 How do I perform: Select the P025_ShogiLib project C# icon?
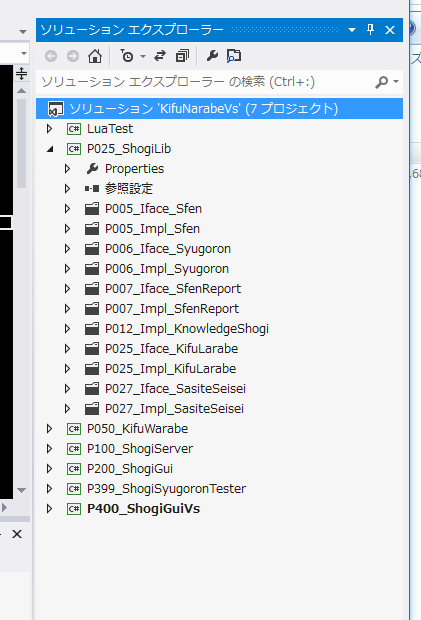coord(74,149)
